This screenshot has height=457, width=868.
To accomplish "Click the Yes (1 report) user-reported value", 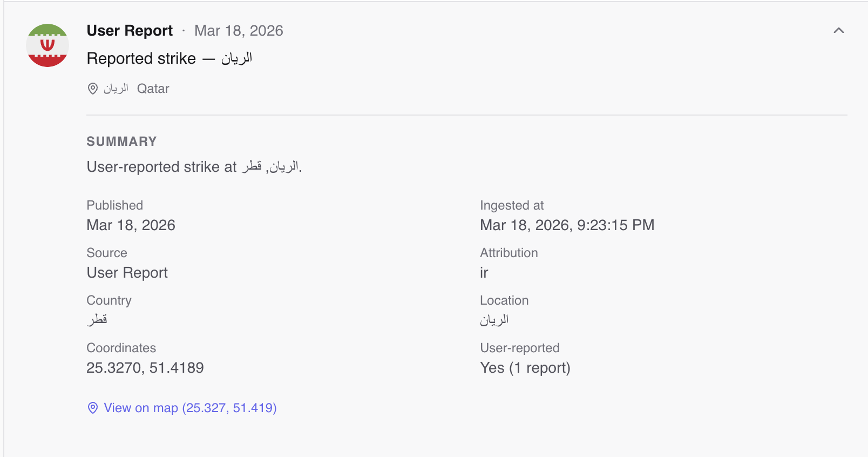I will coord(525,368).
